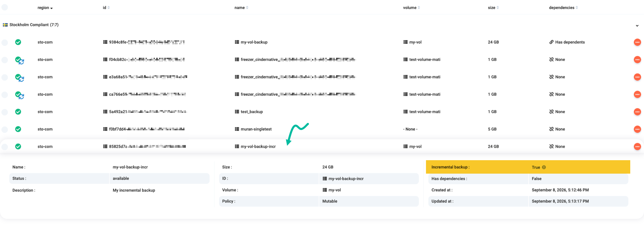The height and width of the screenshot is (225, 644).
Task: Select checkbox for 5a492a21 test_backup row
Action: coord(5,112)
